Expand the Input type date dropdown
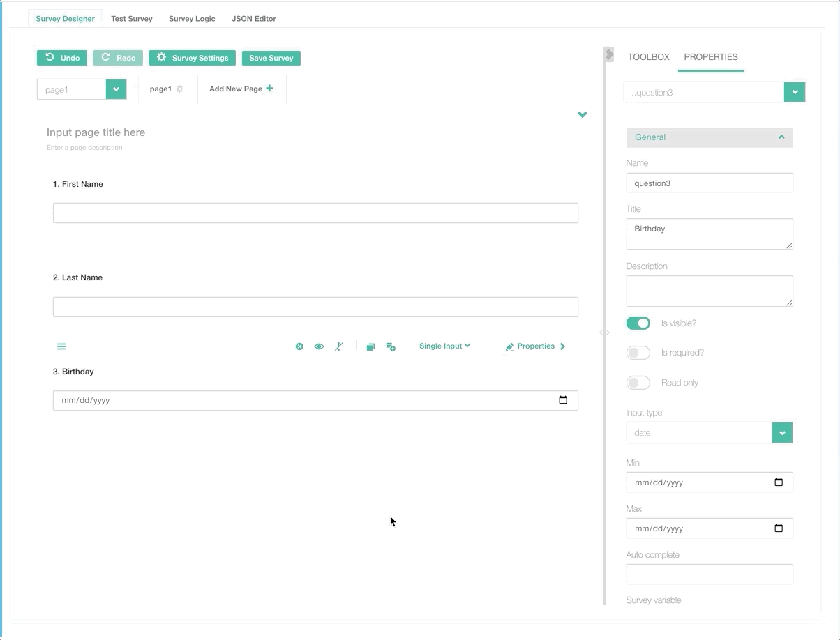Viewport: 840px width, 640px height. [x=782, y=433]
